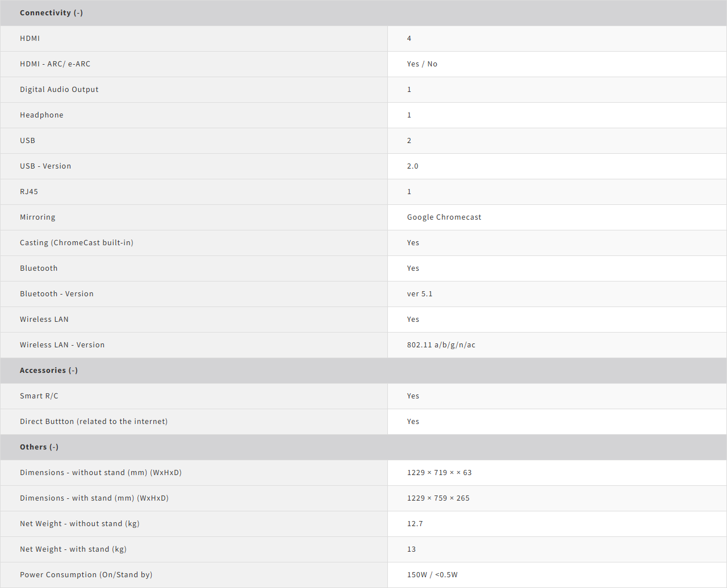This screenshot has width=727, height=588.
Task: Click the Smart R/C label
Action: (x=39, y=396)
